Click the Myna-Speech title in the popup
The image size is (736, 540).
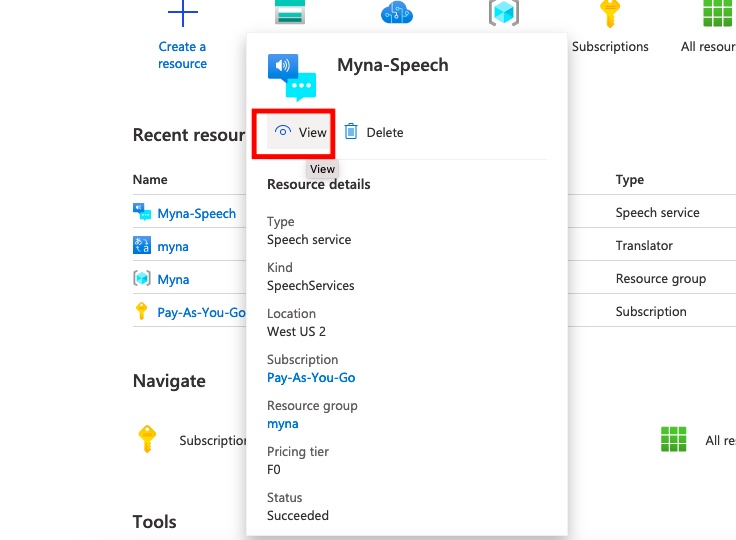pos(393,65)
